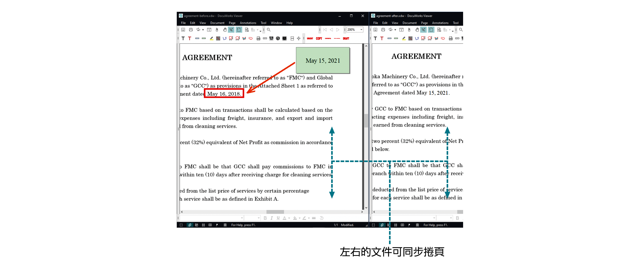The image size is (644, 264).
Task: Toggle thumbnail grid view in left status bar
Action: [x=203, y=225]
